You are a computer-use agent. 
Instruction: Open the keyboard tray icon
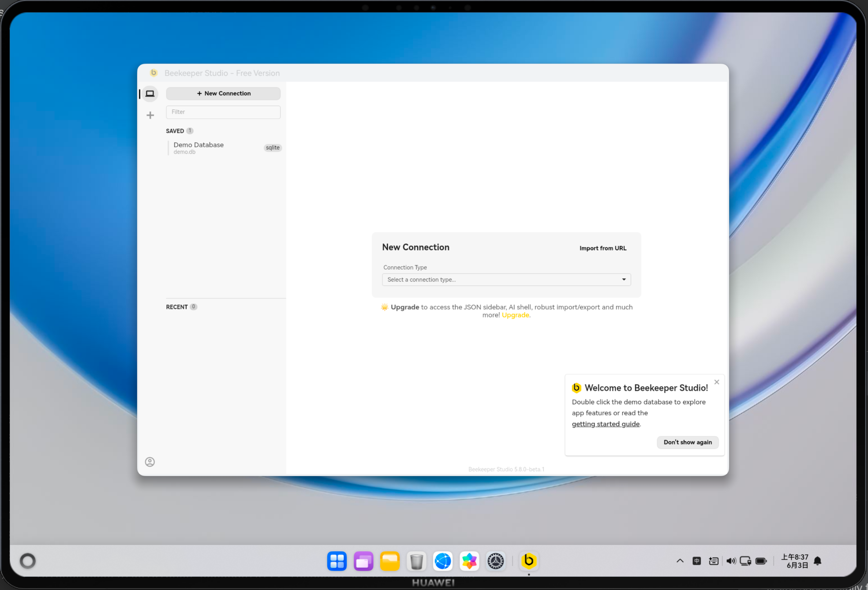pos(714,561)
